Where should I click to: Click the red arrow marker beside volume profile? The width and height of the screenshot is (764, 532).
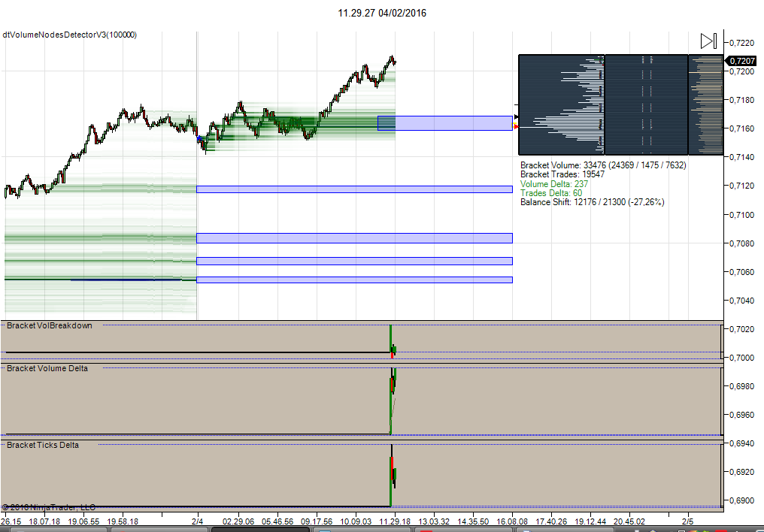(517, 126)
